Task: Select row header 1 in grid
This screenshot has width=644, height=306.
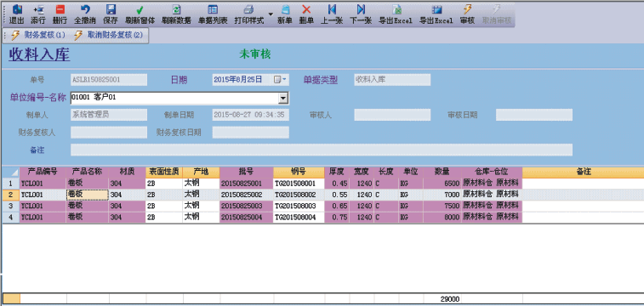Action: (x=11, y=183)
